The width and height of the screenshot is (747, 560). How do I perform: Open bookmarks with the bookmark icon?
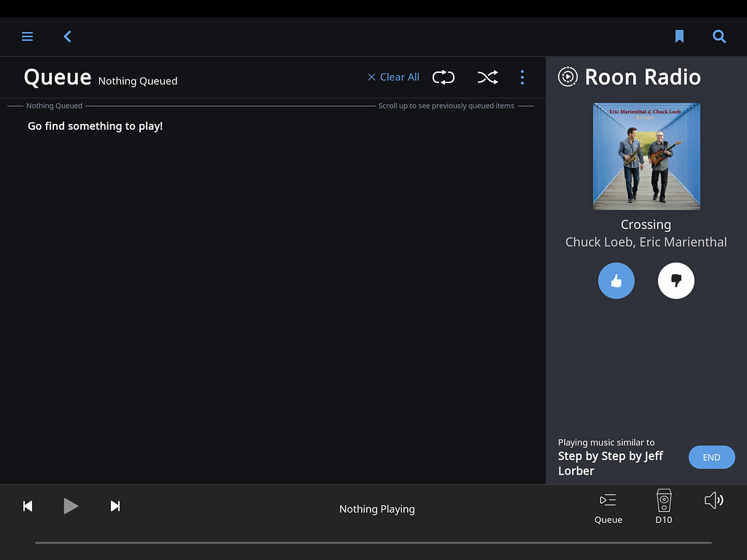[679, 36]
